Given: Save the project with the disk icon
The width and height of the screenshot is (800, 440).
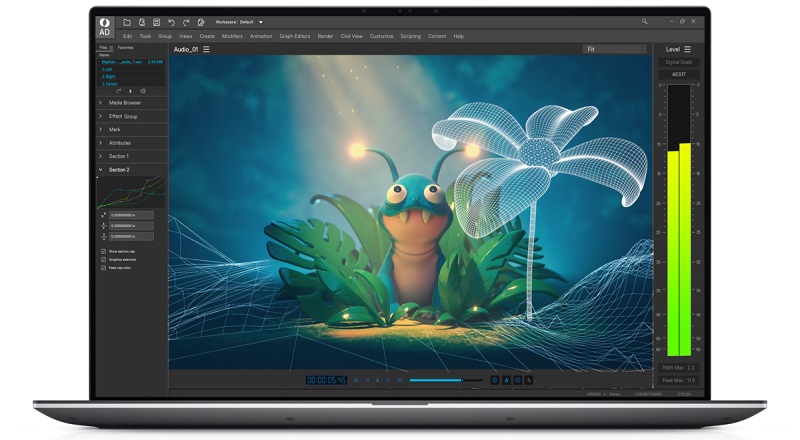Looking at the screenshot, I should coord(157,22).
